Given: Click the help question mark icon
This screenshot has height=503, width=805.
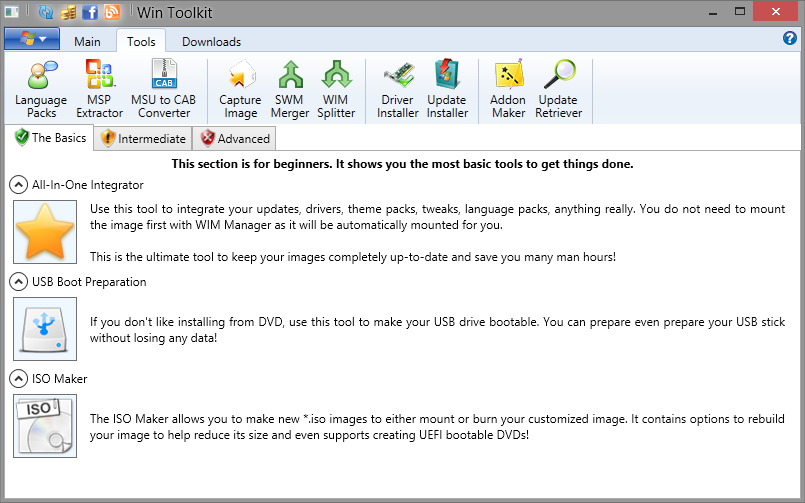Looking at the screenshot, I should click(x=790, y=38).
